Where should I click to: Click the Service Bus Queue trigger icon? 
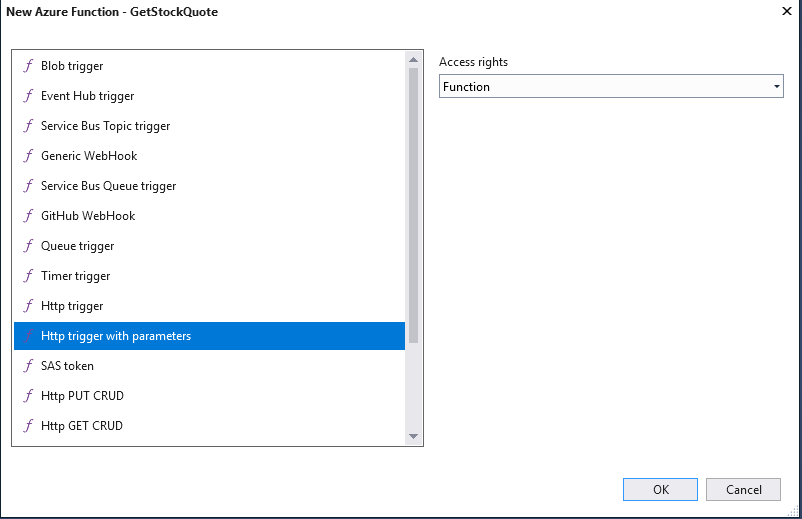pos(29,186)
